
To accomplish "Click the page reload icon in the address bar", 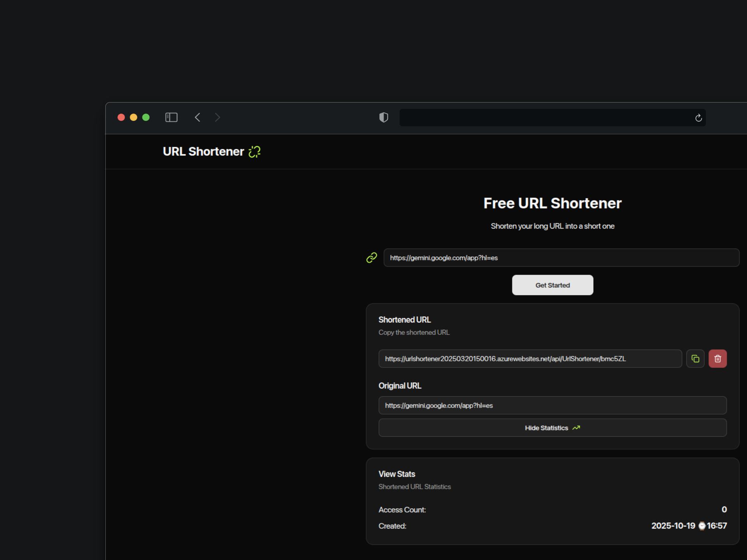I will pyautogui.click(x=698, y=117).
